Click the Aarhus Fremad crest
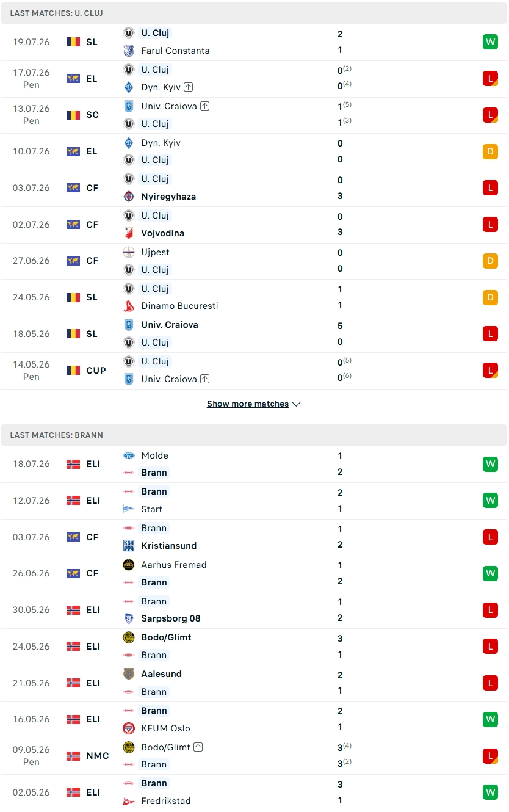The image size is (509, 812). click(x=129, y=565)
